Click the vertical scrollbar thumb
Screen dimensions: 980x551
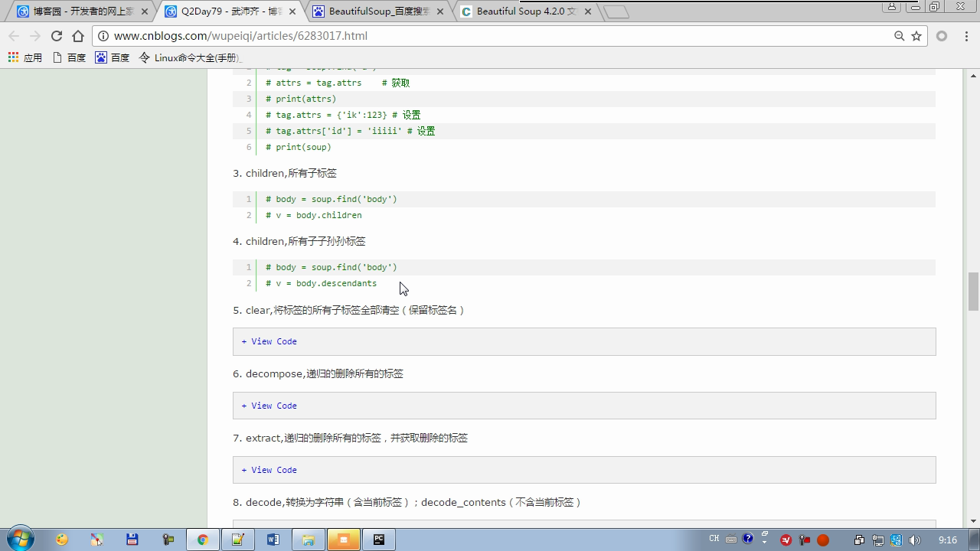973,291
